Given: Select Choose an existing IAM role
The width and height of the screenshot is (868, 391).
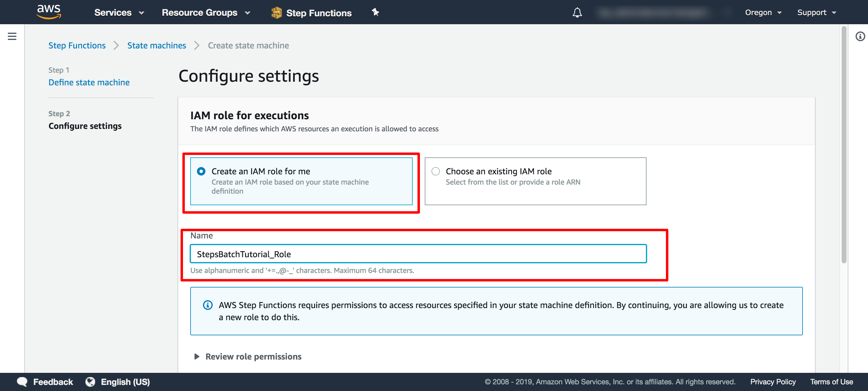Looking at the screenshot, I should (535, 181).
